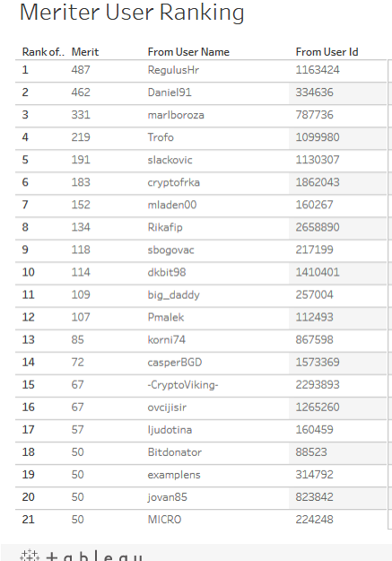Select the RegulusHr user name cell
Screen dimensions: 392x561
tap(173, 70)
